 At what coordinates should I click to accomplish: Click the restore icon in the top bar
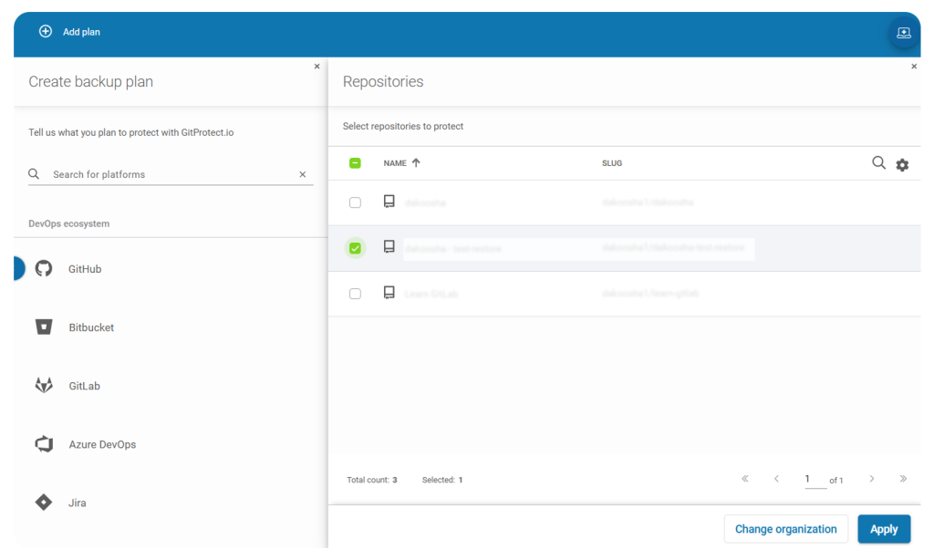[903, 32]
